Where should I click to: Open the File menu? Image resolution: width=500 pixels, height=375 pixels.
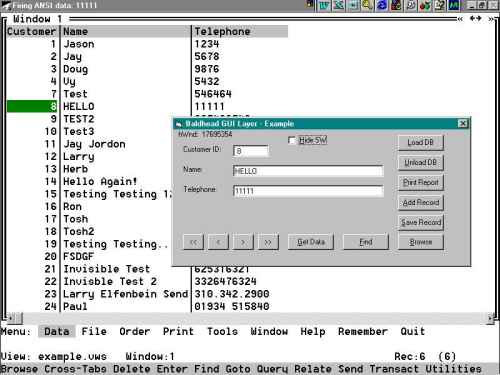point(94,331)
